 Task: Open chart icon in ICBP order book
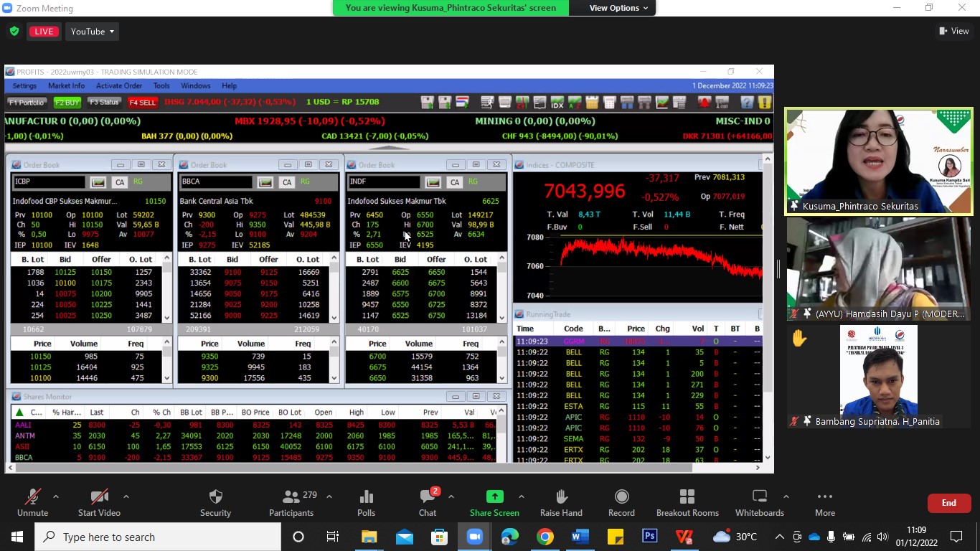[x=98, y=182]
